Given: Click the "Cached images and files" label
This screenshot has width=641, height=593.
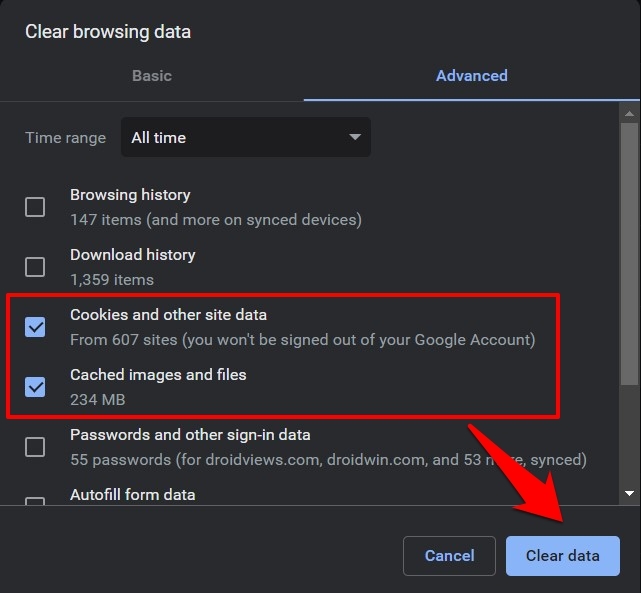Looking at the screenshot, I should point(158,375).
